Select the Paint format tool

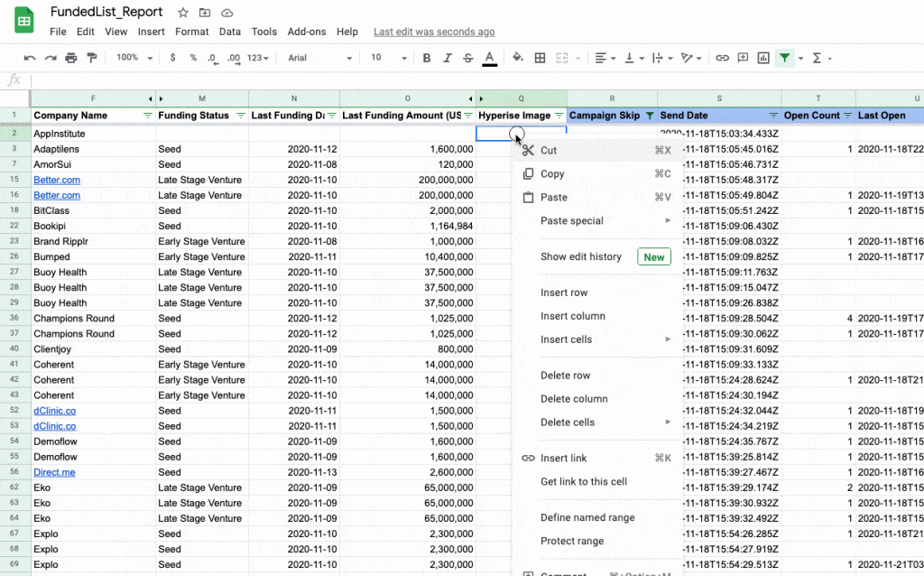pyautogui.click(x=92, y=58)
